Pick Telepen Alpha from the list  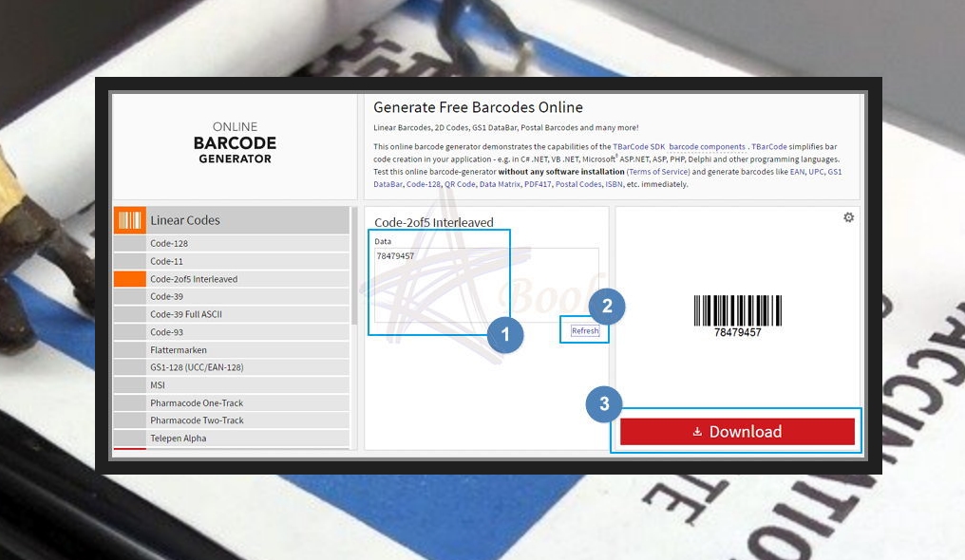(x=232, y=439)
